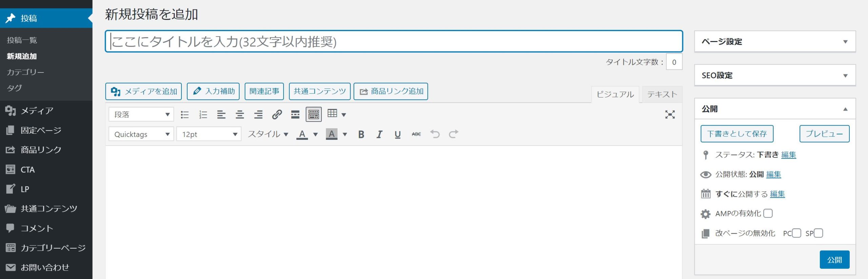Open 商品リンク in the sidebar
The image size is (868, 279).
(46, 150)
